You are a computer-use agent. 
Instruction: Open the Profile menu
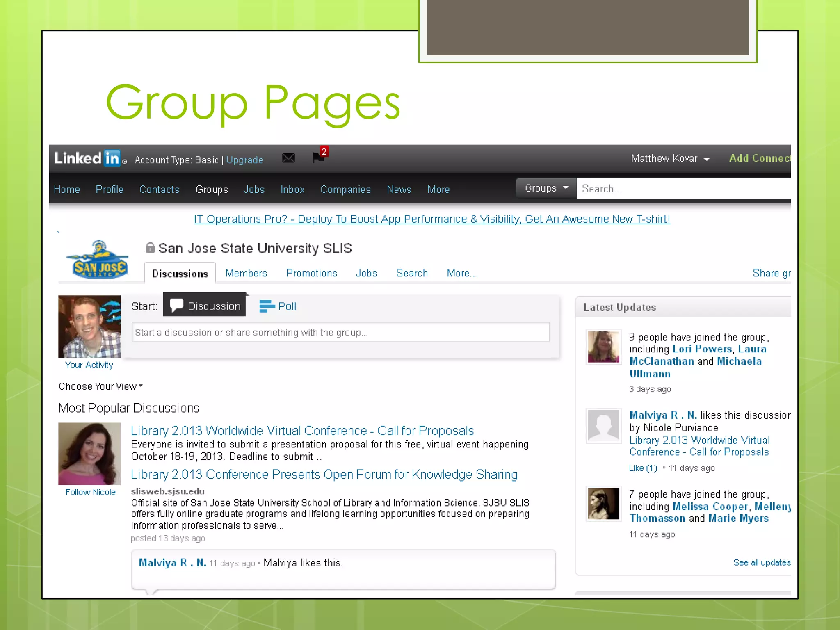[x=110, y=189]
